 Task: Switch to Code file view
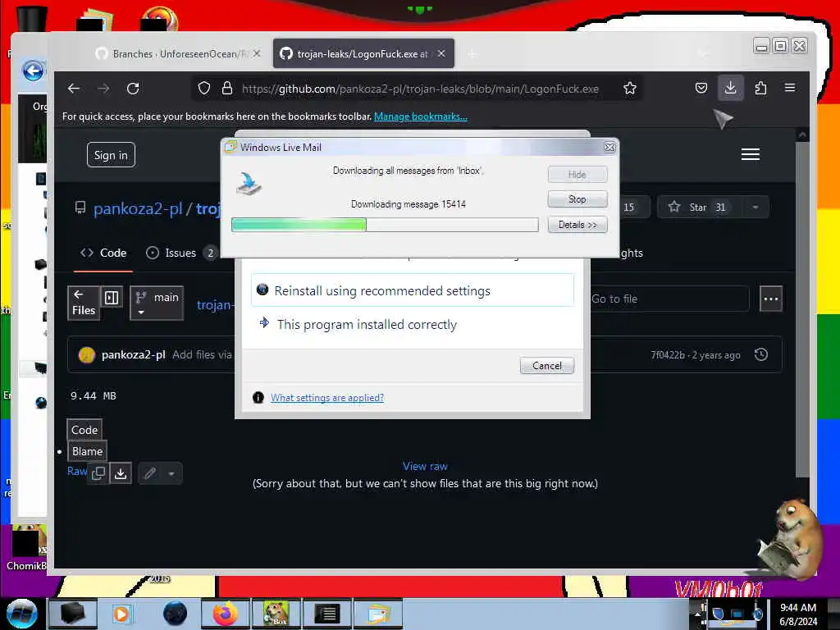pyautogui.click(x=84, y=430)
